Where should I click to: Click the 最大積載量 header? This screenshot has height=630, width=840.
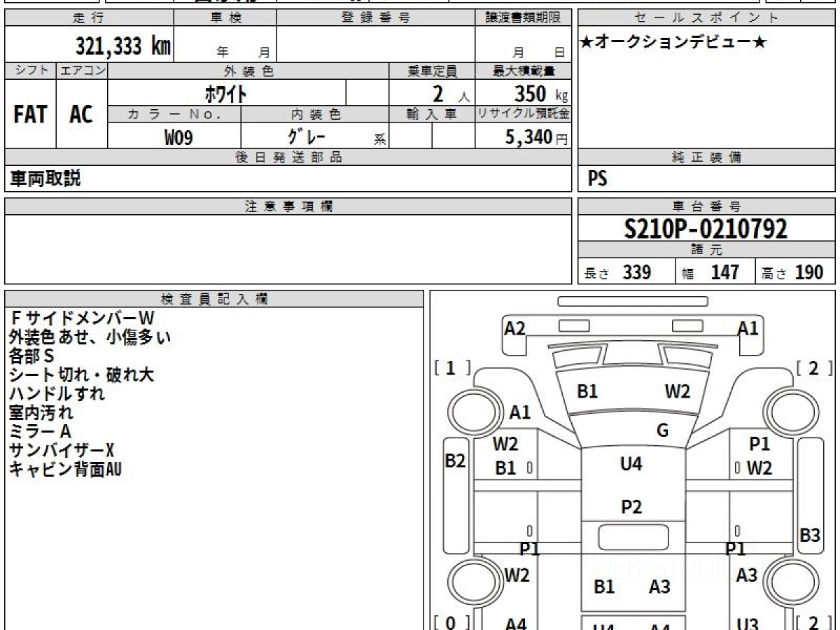click(x=523, y=71)
